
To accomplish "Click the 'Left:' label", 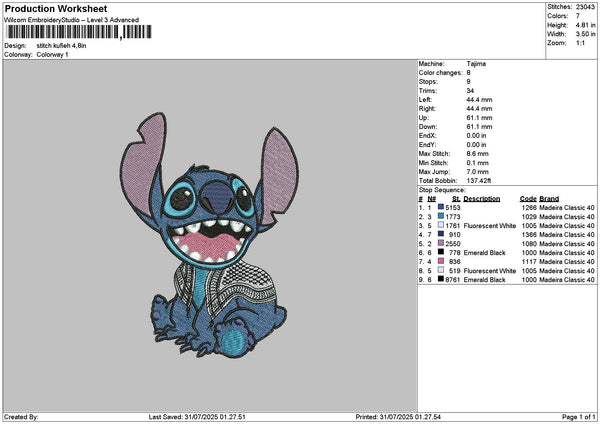I will (425, 100).
